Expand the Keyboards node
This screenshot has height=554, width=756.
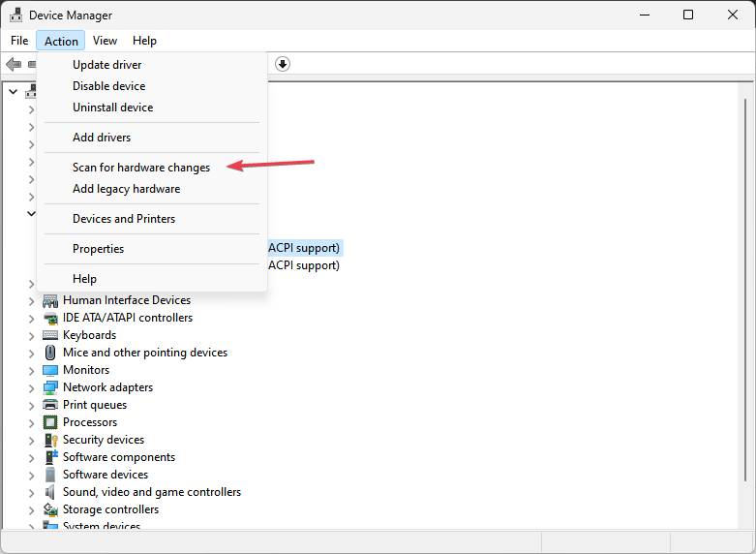point(31,336)
